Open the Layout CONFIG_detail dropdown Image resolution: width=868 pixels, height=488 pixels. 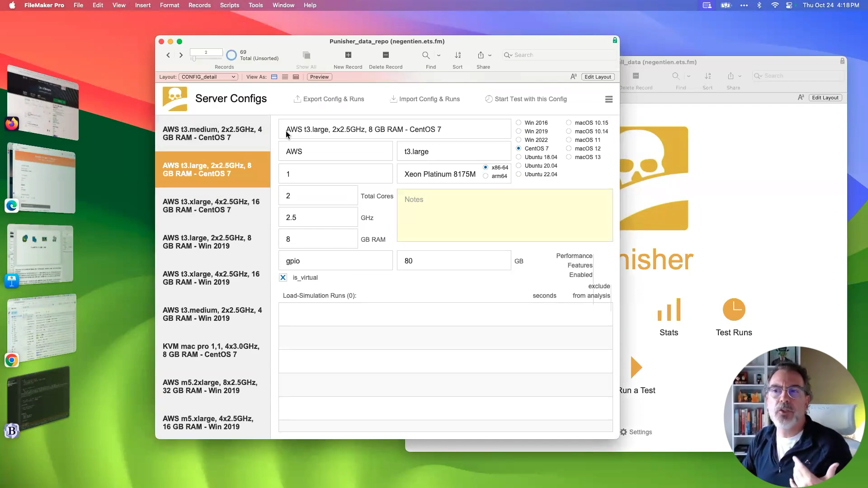coord(208,77)
